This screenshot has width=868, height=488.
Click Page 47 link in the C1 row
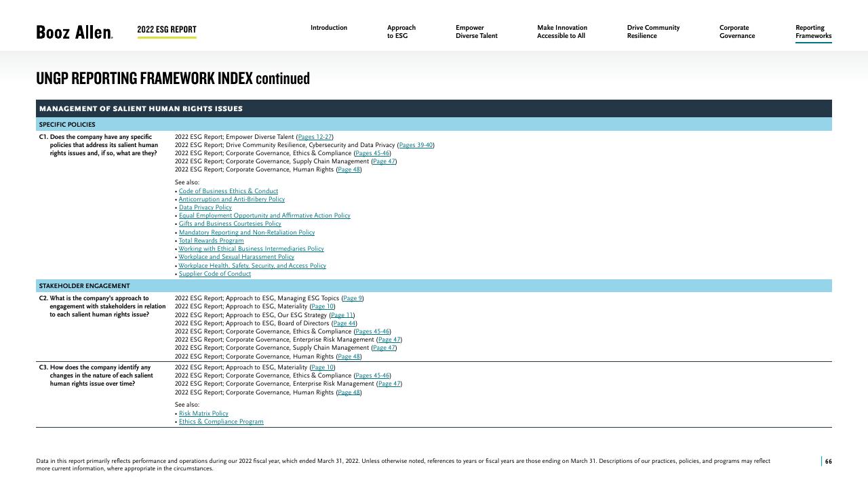pyautogui.click(x=384, y=161)
